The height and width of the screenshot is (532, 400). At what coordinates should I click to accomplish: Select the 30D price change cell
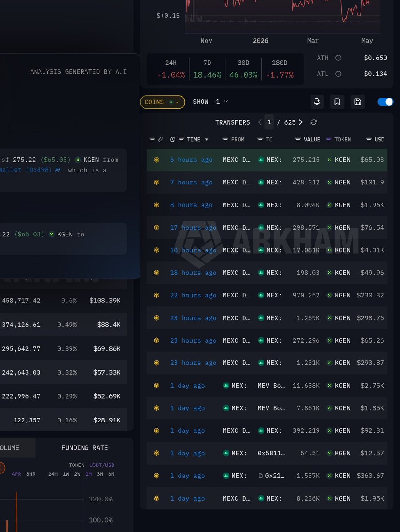click(243, 70)
